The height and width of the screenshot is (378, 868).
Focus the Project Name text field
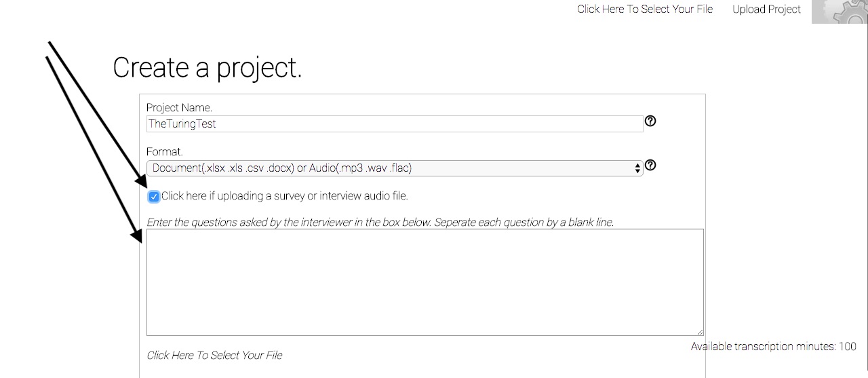pyautogui.click(x=393, y=124)
